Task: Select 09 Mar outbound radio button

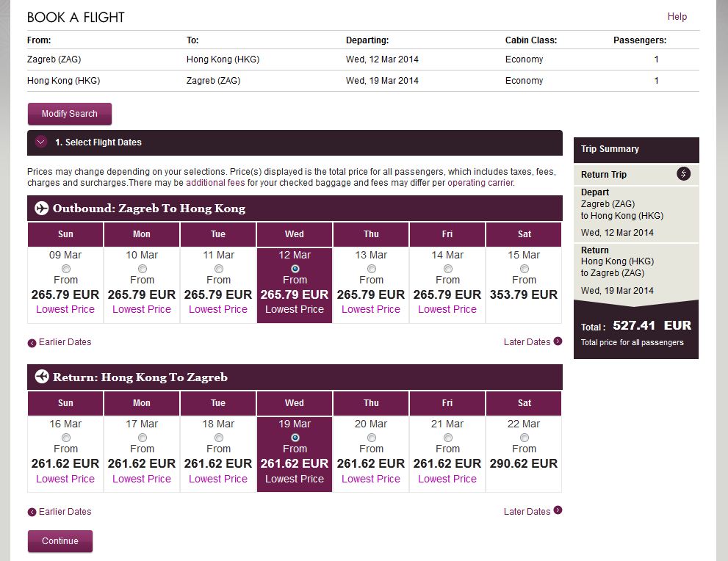Action: 66,269
